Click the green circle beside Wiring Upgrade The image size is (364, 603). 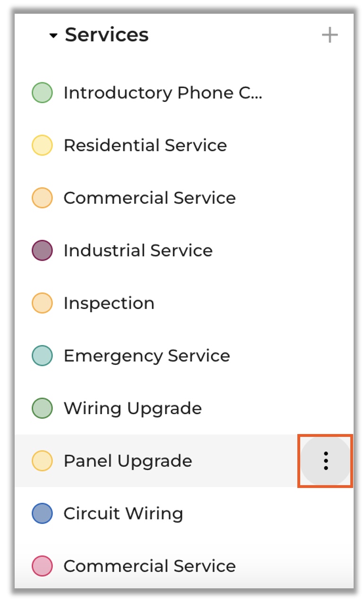click(x=42, y=408)
